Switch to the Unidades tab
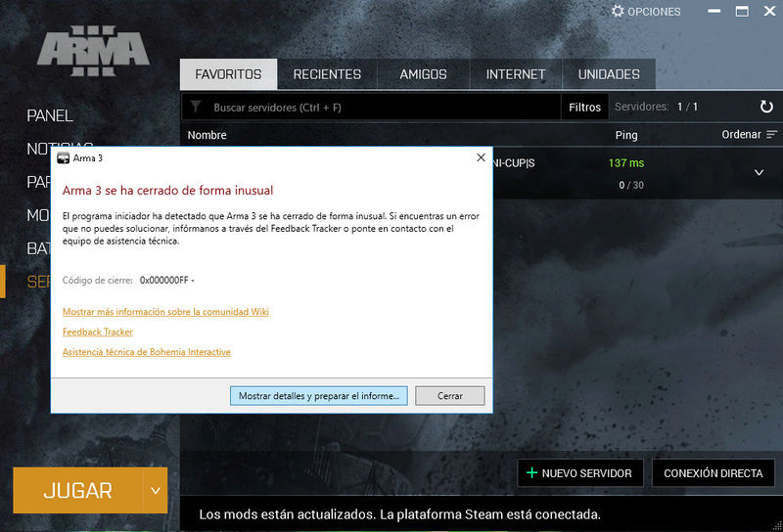The height and width of the screenshot is (532, 783). click(609, 74)
